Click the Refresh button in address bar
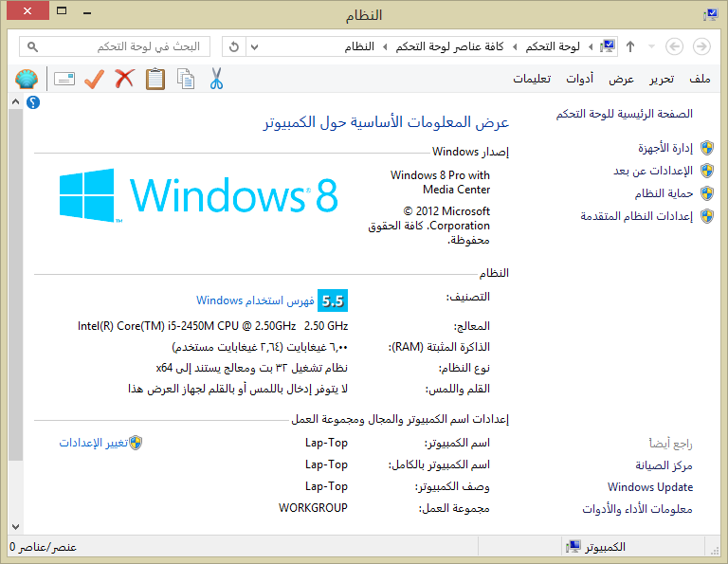The image size is (728, 564). pyautogui.click(x=234, y=46)
